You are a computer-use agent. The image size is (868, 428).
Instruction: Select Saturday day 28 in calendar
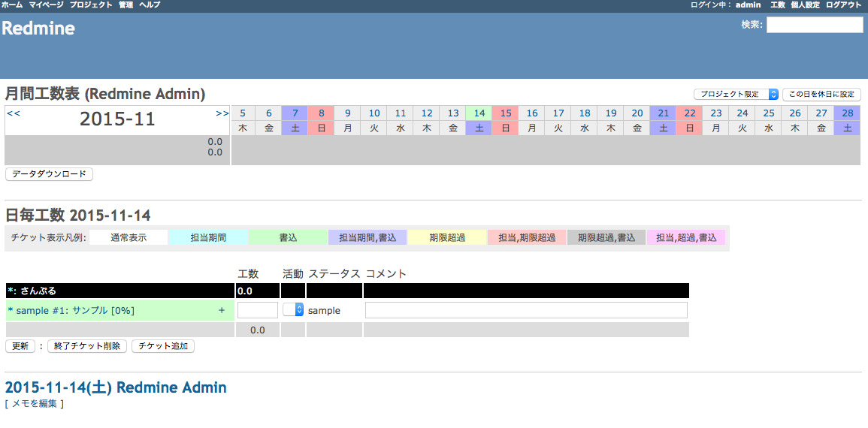tap(848, 113)
